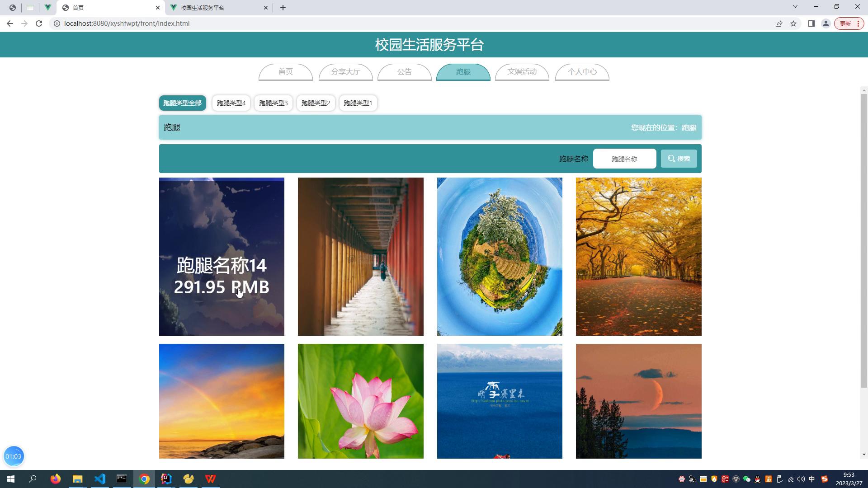
Task: Open the 跑腿名称14 card
Action: [x=222, y=257]
